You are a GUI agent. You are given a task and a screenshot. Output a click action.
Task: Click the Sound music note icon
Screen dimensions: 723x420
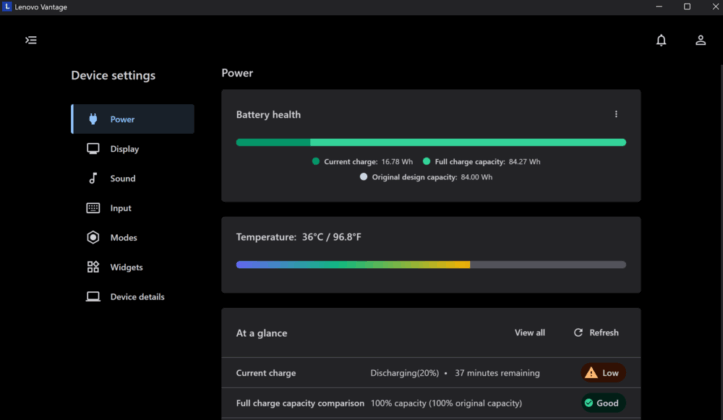(x=93, y=178)
